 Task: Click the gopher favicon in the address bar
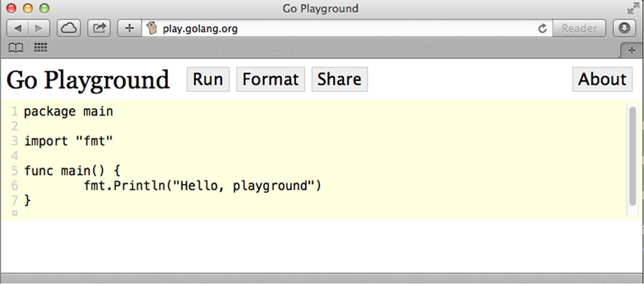[153, 29]
